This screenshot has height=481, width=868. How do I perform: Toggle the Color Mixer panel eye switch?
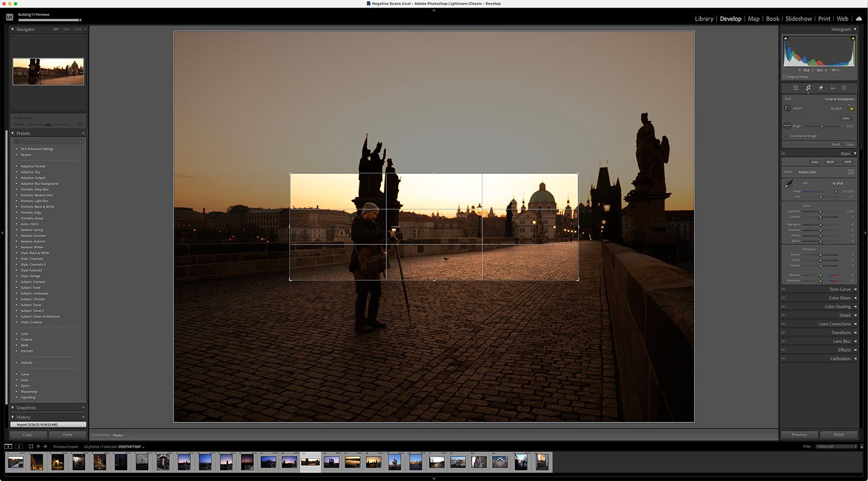(x=783, y=298)
